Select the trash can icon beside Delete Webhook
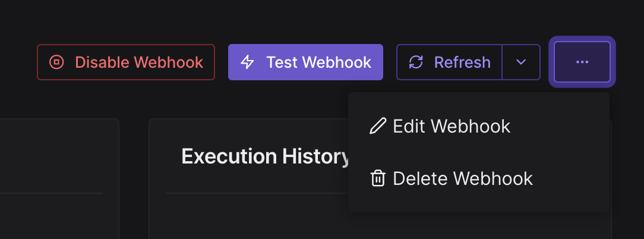 (x=378, y=178)
